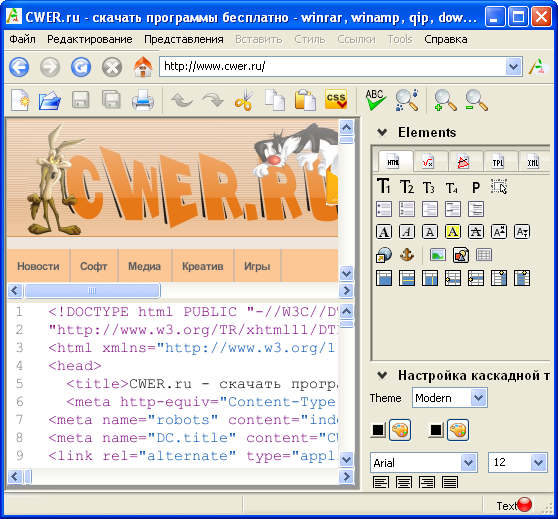Collapse the Elements panel
The width and height of the screenshot is (558, 519).
[382, 132]
